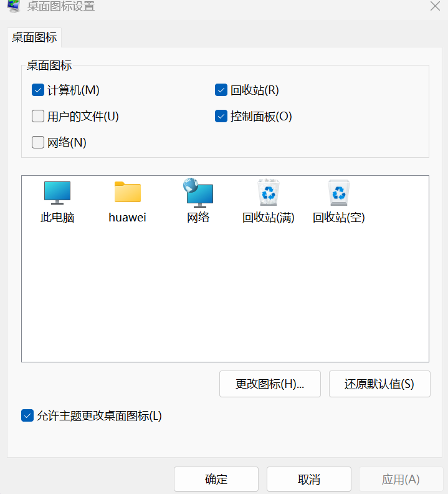The image size is (448, 494).
Task: Select the 此电脑 monitor icon
Action: pyautogui.click(x=57, y=193)
